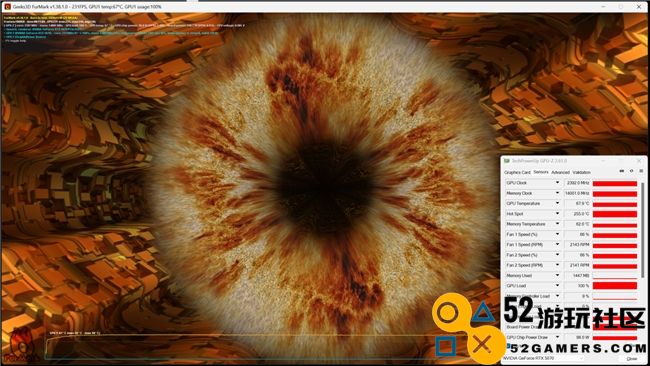This screenshot has width=650, height=366.
Task: Open the Memory Used sensor dropdown
Action: tap(557, 275)
